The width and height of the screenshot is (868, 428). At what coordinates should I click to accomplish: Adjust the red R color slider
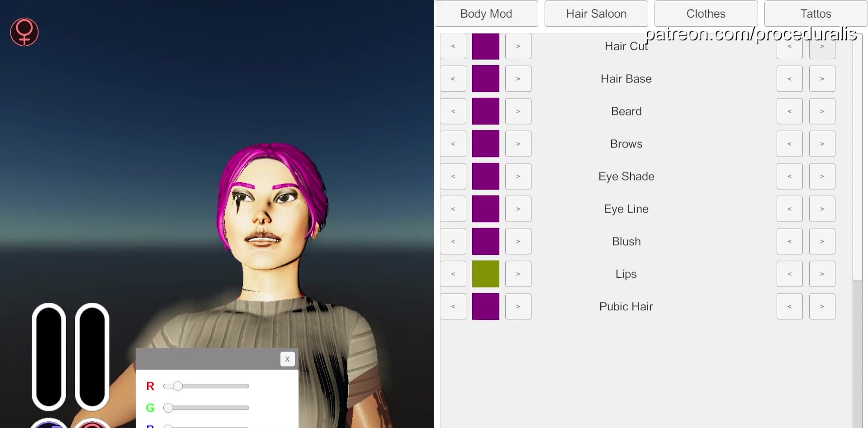pos(178,386)
